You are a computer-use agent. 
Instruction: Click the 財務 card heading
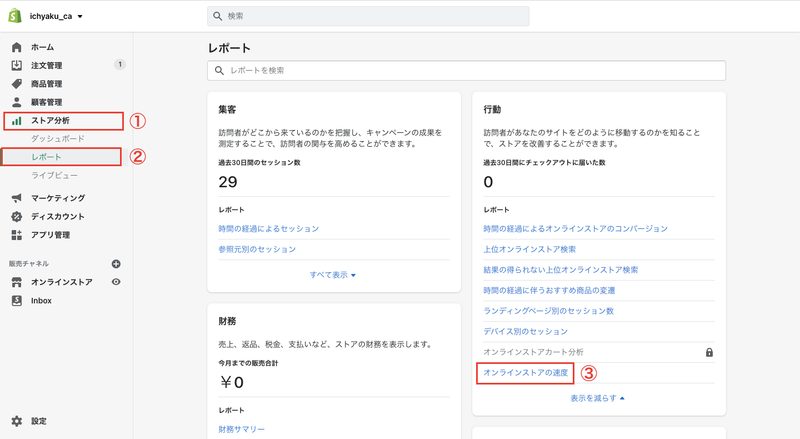pyautogui.click(x=227, y=321)
